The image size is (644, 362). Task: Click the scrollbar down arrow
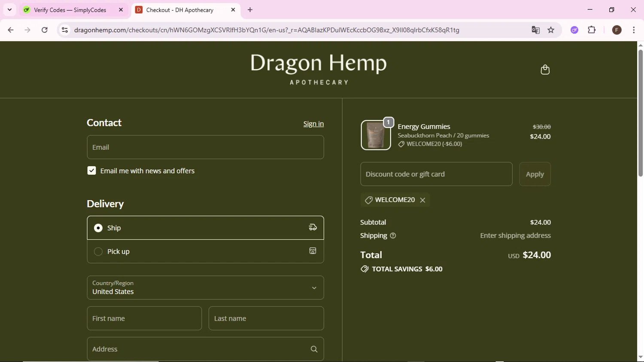pos(640,357)
